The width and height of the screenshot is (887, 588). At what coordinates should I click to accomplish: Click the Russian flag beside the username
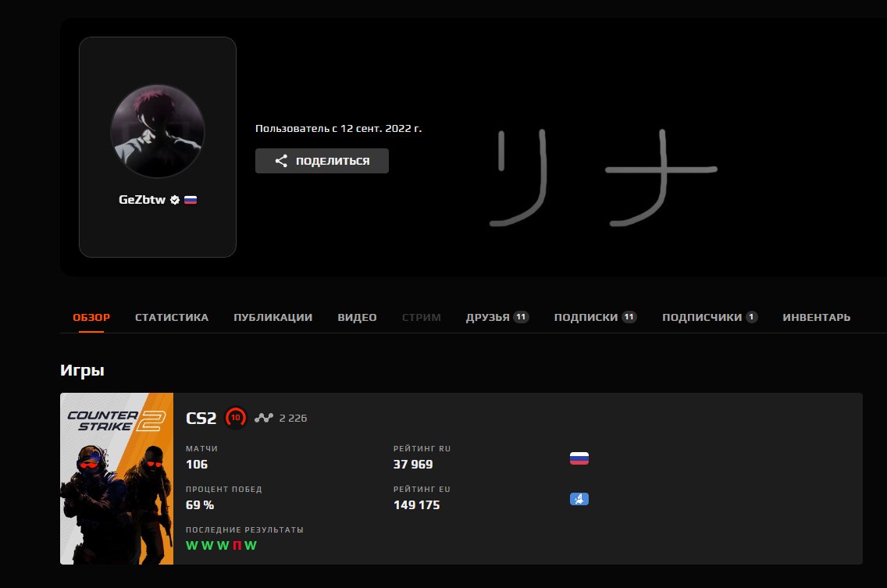pyautogui.click(x=191, y=200)
